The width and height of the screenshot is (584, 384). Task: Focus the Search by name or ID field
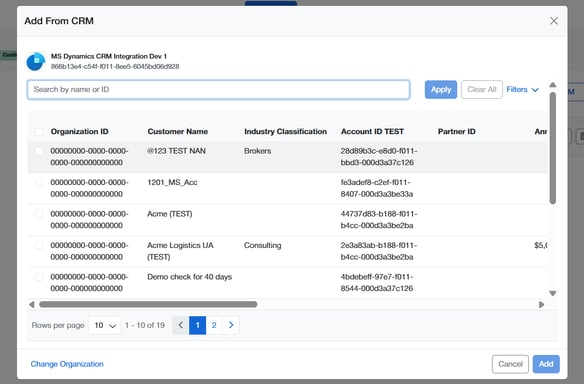coord(219,89)
